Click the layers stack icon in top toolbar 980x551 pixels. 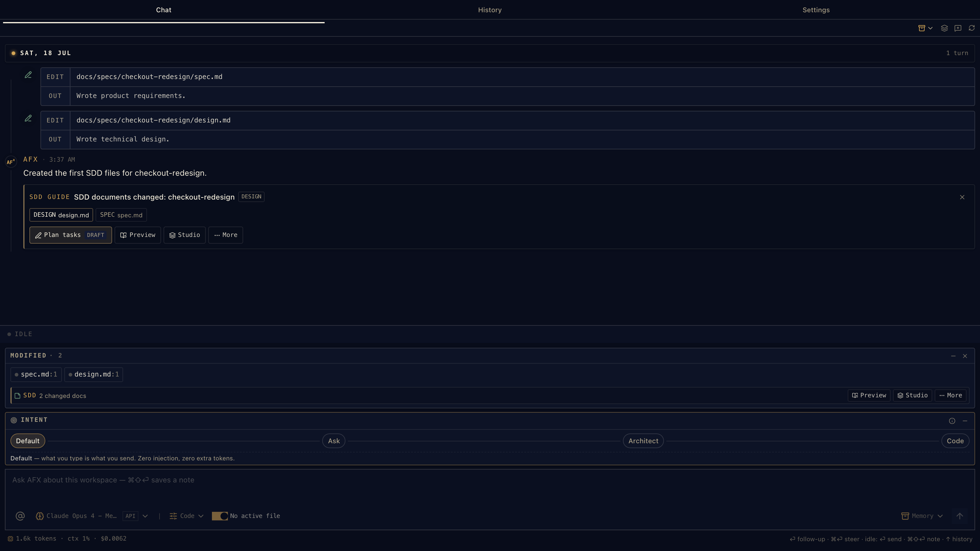tap(944, 28)
